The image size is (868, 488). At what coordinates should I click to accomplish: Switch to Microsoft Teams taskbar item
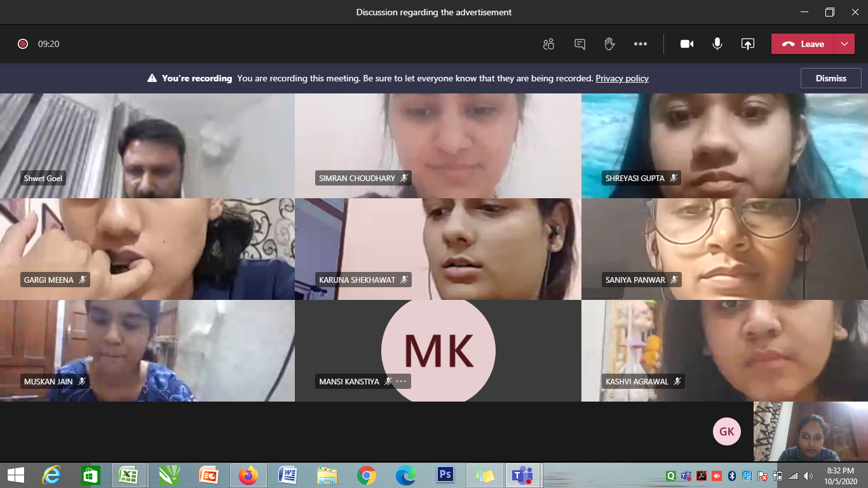coord(522,475)
